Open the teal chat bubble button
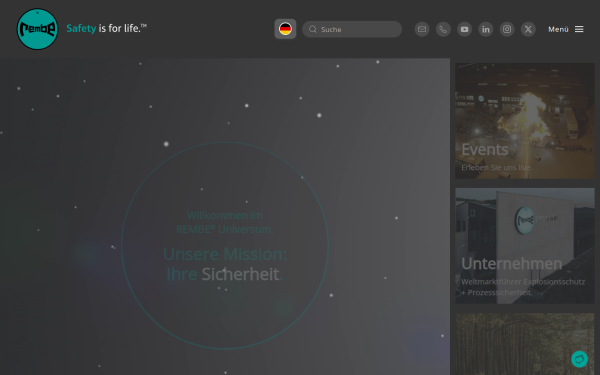 (579, 359)
